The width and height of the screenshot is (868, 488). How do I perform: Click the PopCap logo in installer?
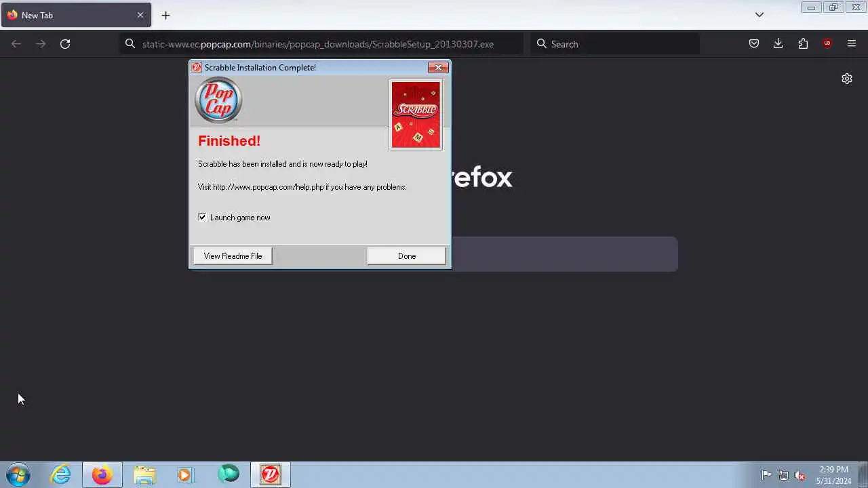(x=218, y=100)
